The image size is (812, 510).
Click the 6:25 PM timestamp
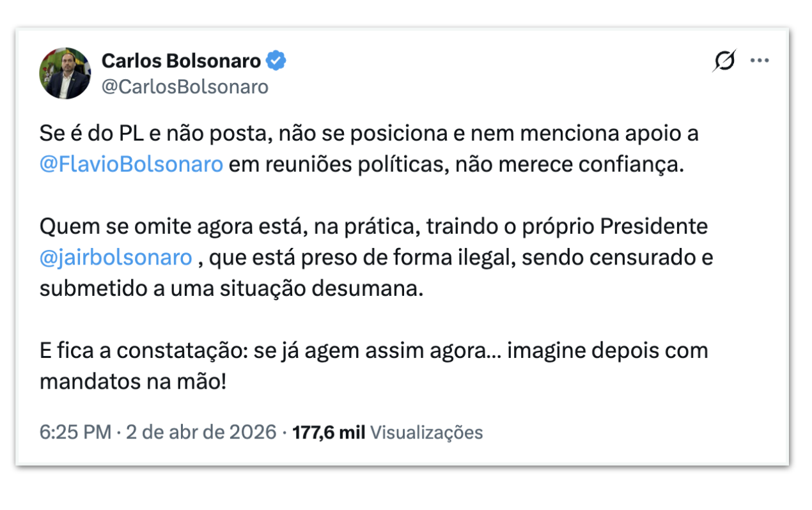tap(75, 433)
